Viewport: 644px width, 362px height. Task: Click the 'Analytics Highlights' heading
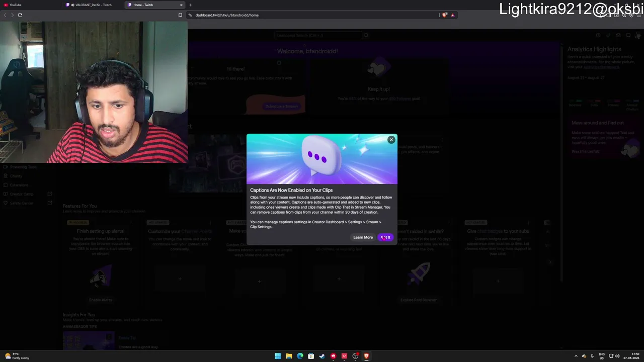tap(594, 49)
